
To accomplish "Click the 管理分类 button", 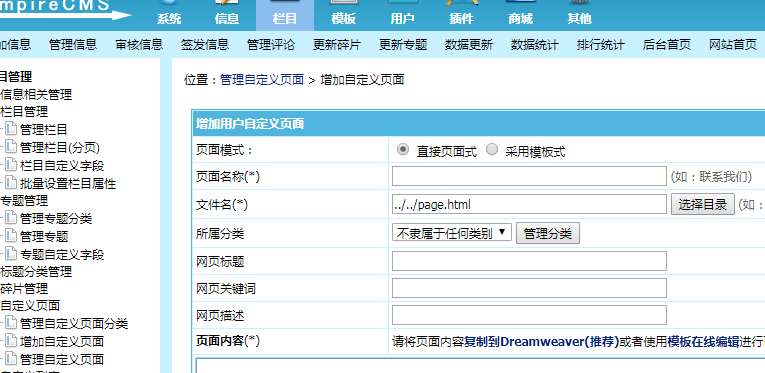I will tap(547, 234).
